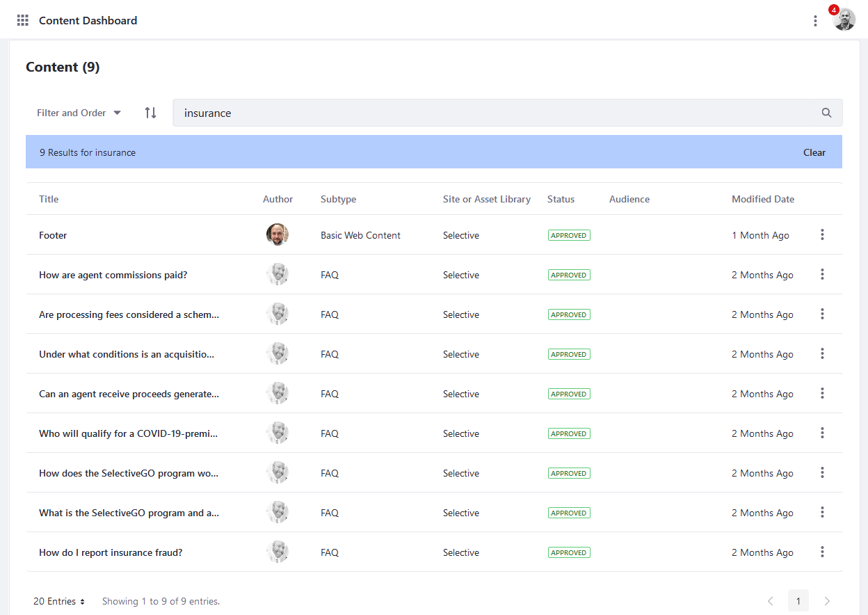This screenshot has height=615, width=868.
Task: Click the Title column header
Action: 49,199
